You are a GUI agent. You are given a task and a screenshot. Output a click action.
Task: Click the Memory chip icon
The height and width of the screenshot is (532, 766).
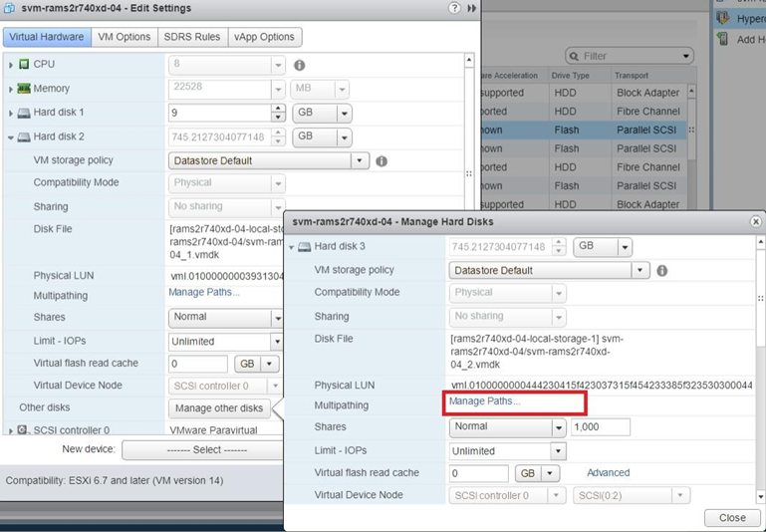[24, 89]
